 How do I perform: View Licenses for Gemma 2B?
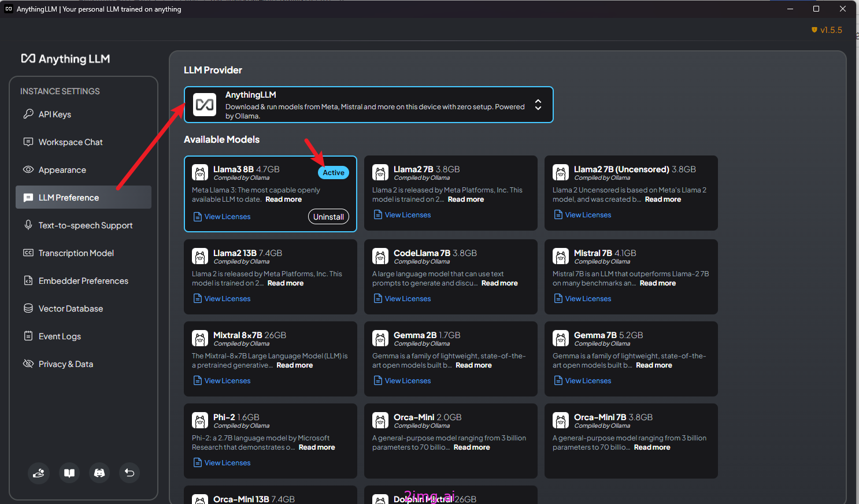[x=402, y=381]
